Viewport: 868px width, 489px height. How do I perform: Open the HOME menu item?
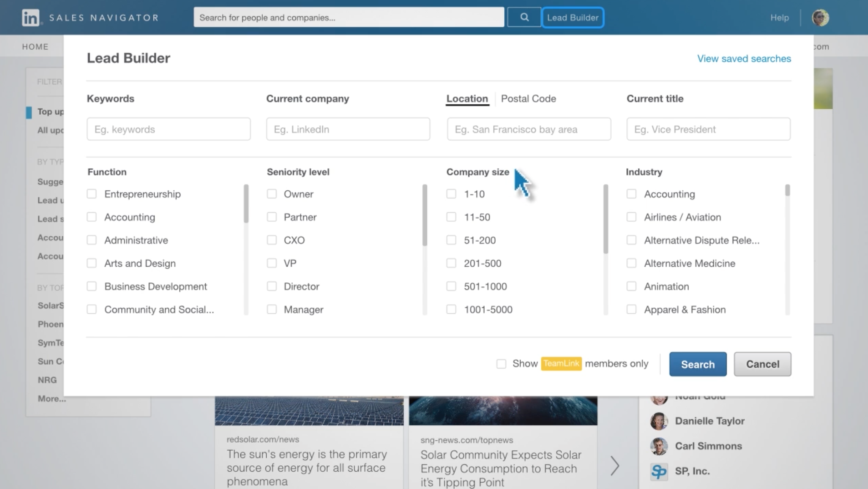(35, 46)
